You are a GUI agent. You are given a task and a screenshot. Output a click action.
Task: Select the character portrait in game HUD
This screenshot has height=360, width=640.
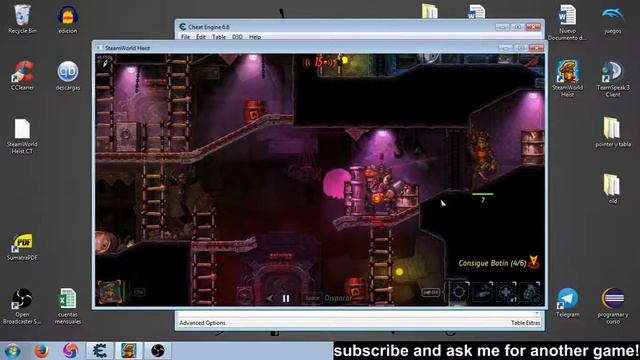tap(110, 291)
